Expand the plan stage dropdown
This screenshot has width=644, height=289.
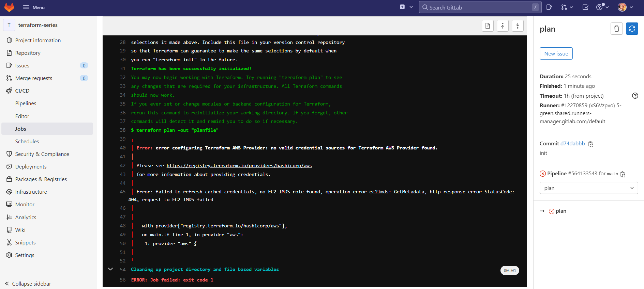[589, 188]
